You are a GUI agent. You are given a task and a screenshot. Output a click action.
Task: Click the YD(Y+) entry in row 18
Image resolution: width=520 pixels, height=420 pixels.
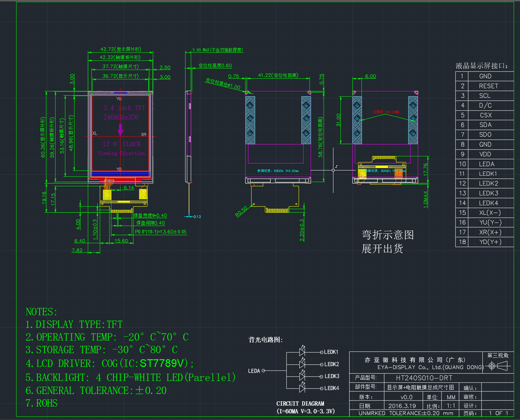click(x=490, y=242)
